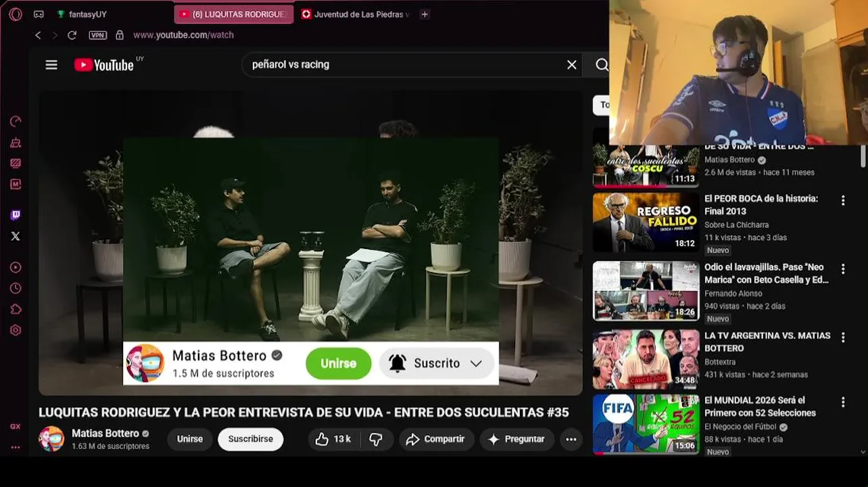The image size is (868, 487).
Task: Switch to the LUQUITAS RODRIGUEZ YouTube tab
Action: click(234, 14)
